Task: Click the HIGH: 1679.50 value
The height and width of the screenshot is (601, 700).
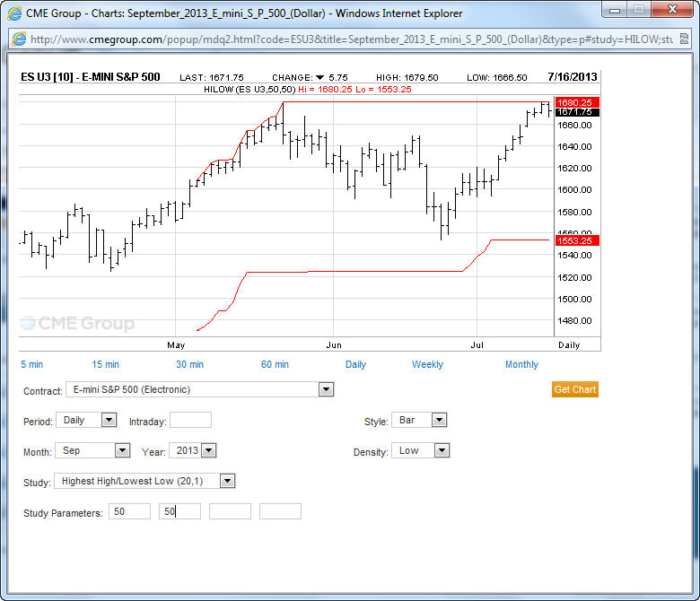Action: point(407,78)
